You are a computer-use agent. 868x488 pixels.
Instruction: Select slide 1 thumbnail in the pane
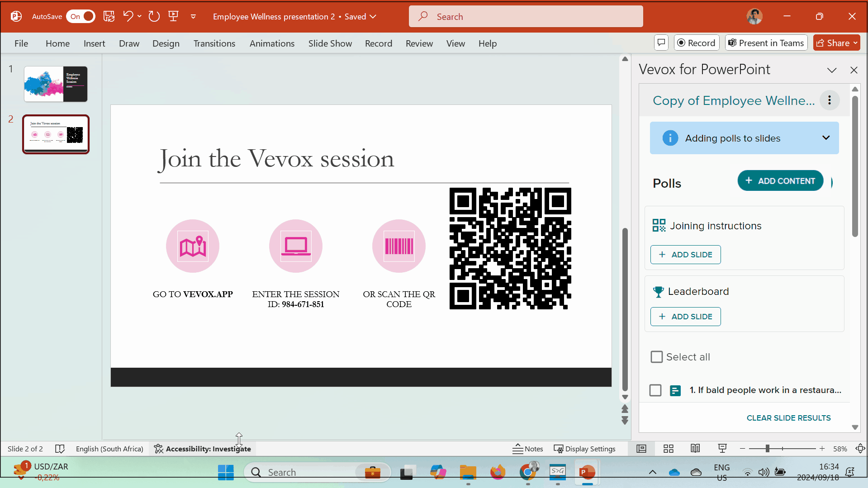pos(55,84)
